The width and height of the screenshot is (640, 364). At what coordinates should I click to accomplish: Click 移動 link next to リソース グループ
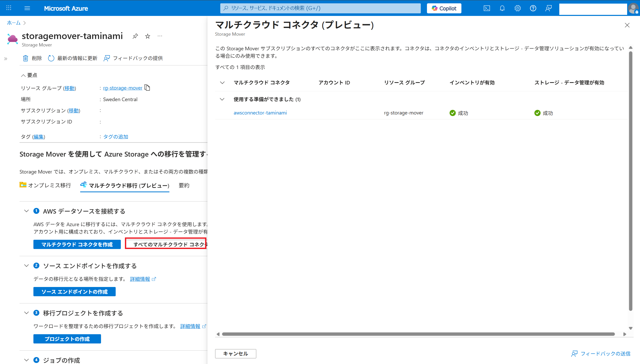[69, 88]
